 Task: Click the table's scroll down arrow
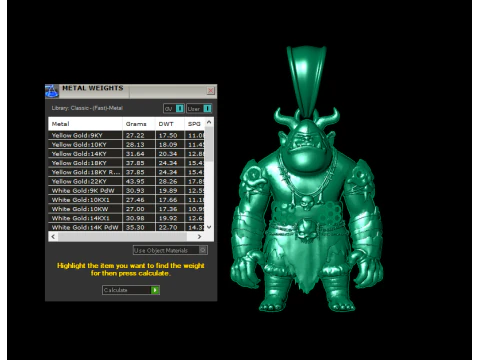[209, 227]
